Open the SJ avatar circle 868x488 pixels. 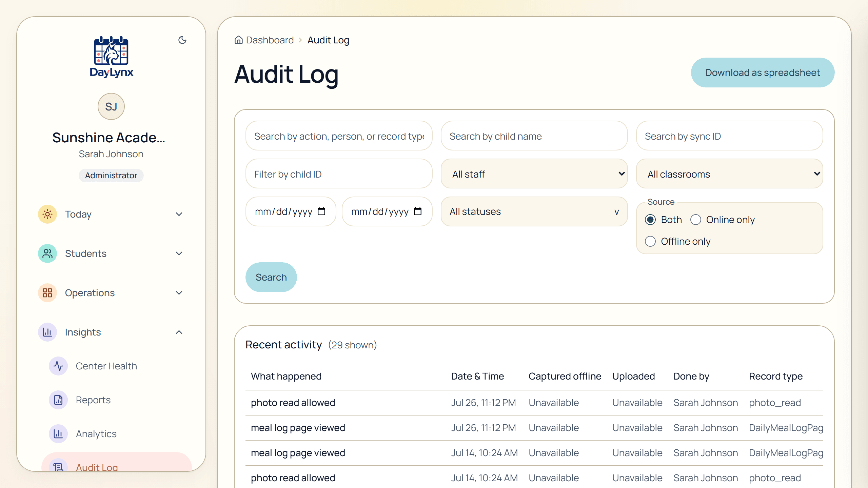tap(111, 106)
